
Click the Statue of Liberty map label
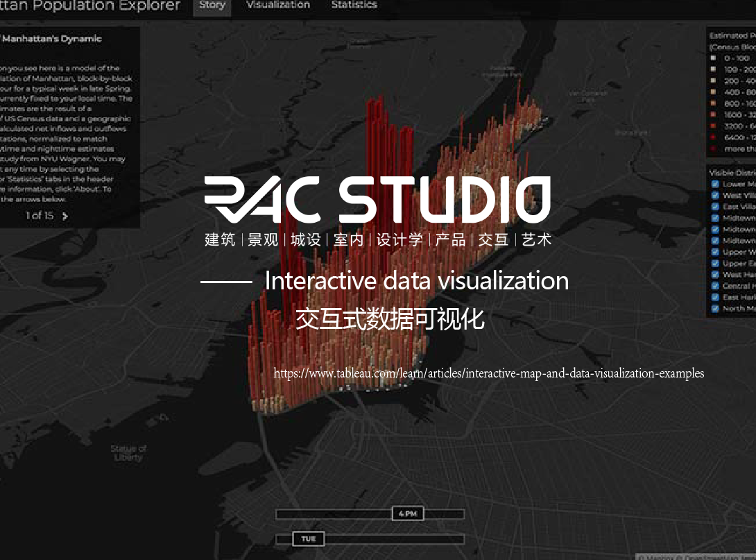tap(128, 453)
